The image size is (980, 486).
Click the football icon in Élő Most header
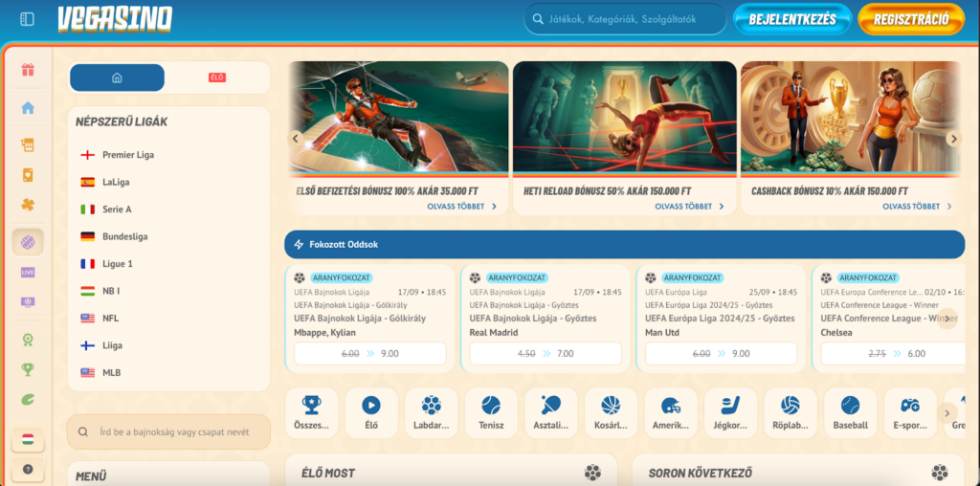592,473
